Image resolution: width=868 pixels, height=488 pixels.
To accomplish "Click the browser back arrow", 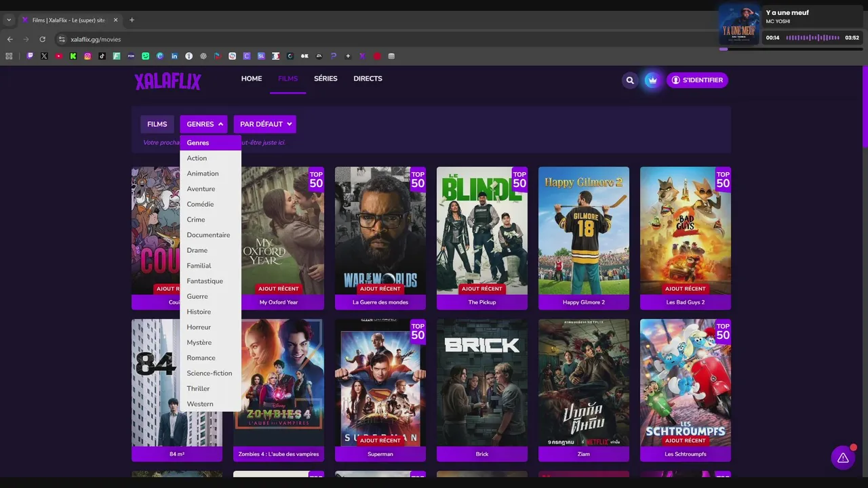I will coord(9,39).
